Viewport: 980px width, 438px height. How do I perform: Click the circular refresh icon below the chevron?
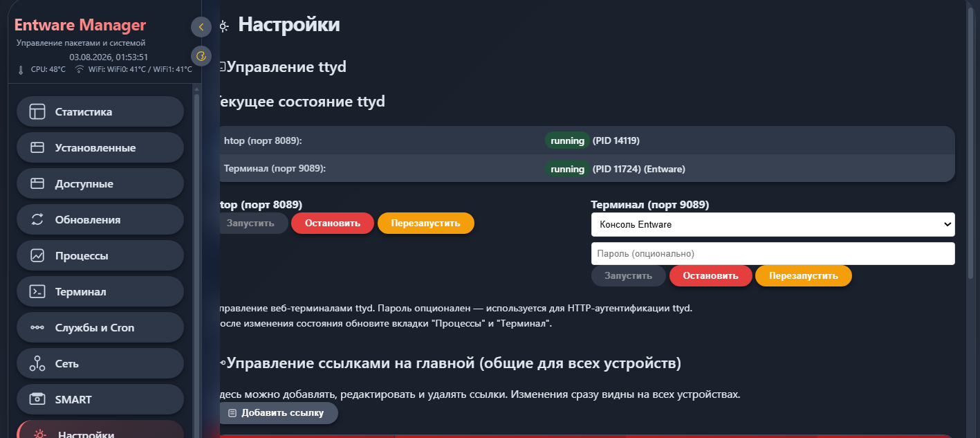(201, 56)
